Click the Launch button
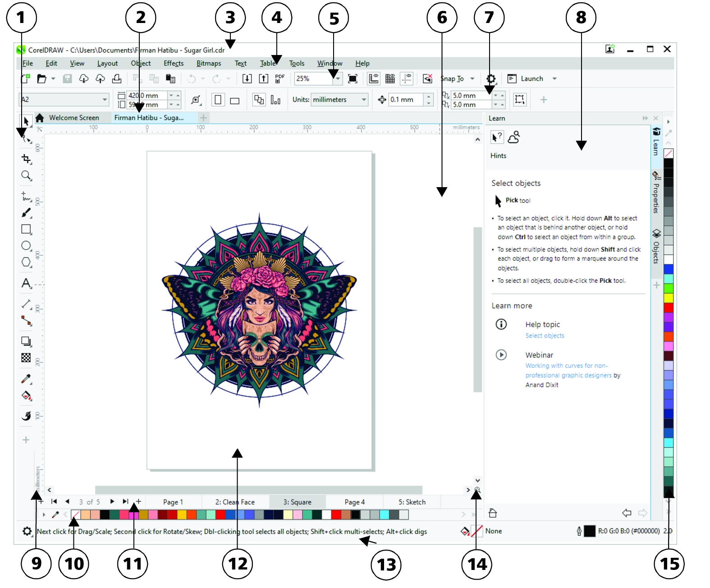The height and width of the screenshot is (588, 710). [x=531, y=78]
